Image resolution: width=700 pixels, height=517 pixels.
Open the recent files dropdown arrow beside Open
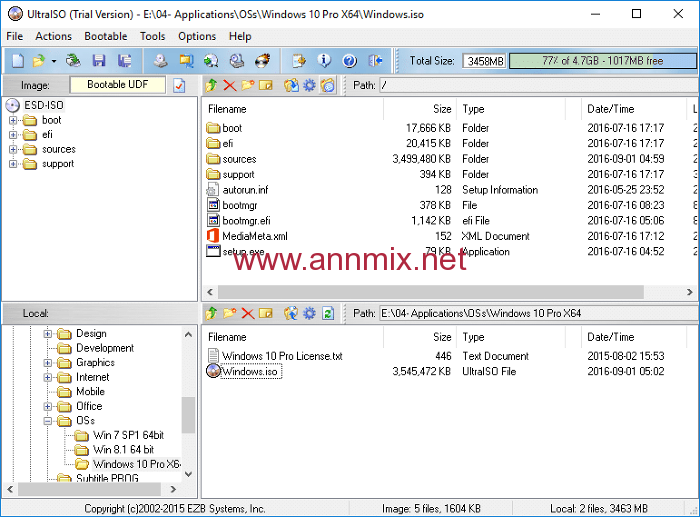click(54, 61)
